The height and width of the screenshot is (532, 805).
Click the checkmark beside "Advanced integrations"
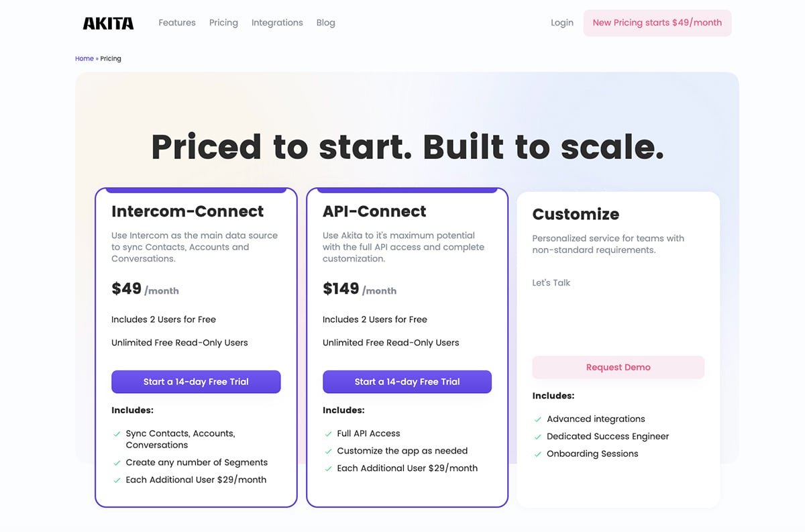coord(538,419)
